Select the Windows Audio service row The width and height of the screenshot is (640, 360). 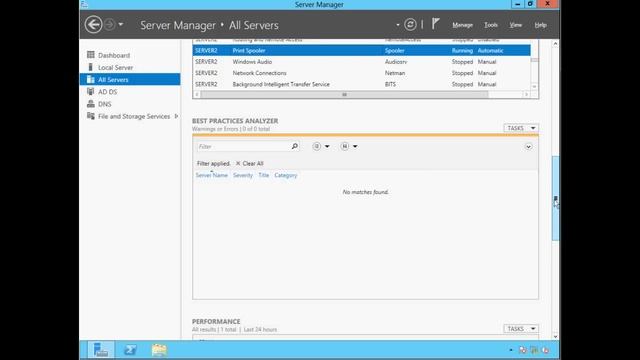(361, 62)
